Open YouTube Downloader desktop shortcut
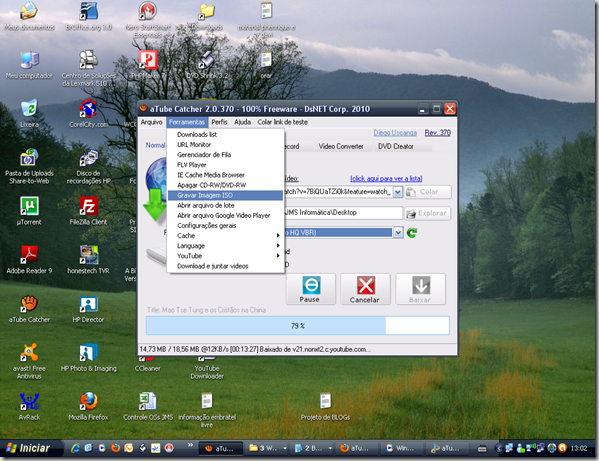 [207, 368]
